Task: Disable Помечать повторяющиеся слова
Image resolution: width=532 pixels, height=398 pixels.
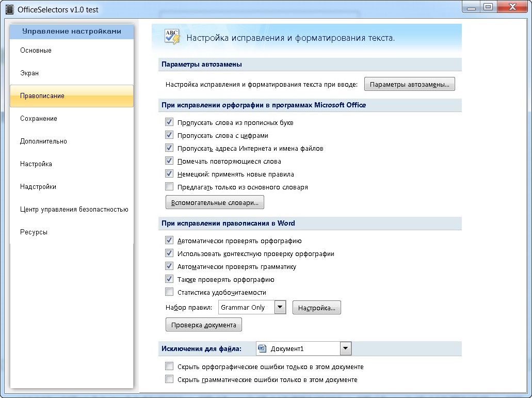Action: click(169, 161)
